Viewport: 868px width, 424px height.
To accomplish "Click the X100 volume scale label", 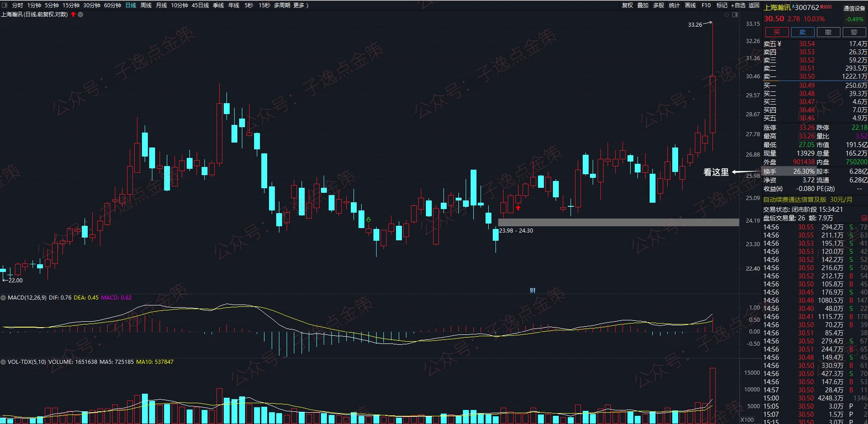I will point(747,420).
